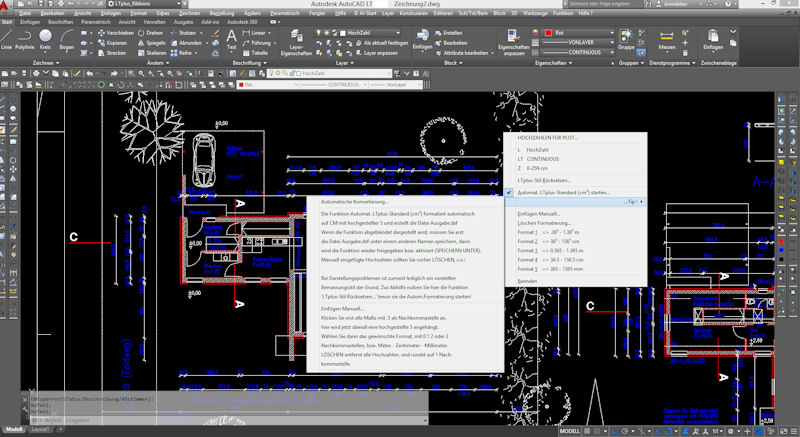Toggle Automat. LTplus-Standard checked menu item

click(576, 193)
